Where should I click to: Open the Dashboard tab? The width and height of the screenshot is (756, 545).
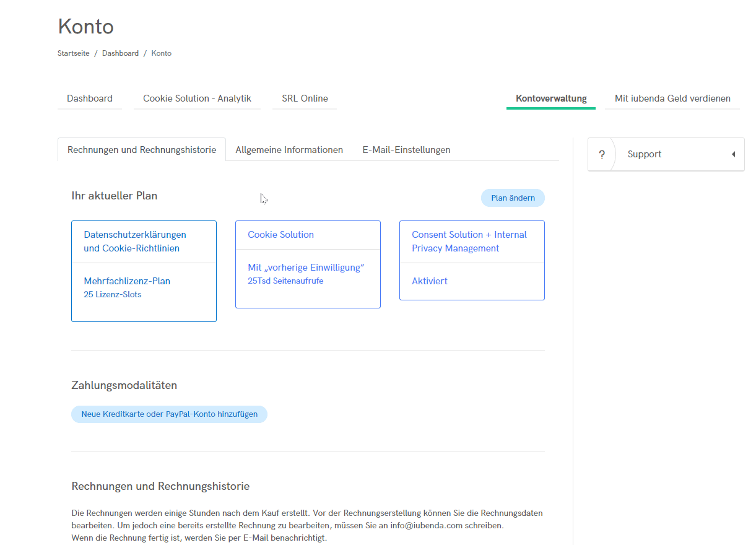click(x=90, y=98)
